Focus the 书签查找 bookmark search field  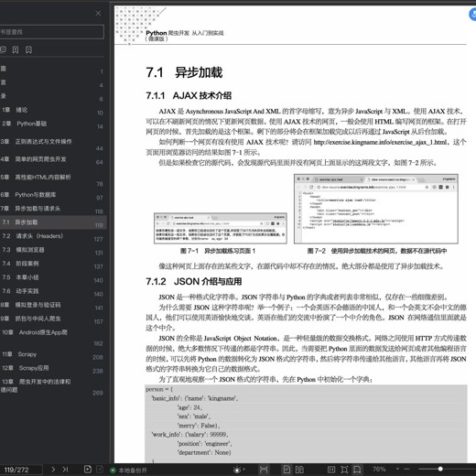click(51, 32)
